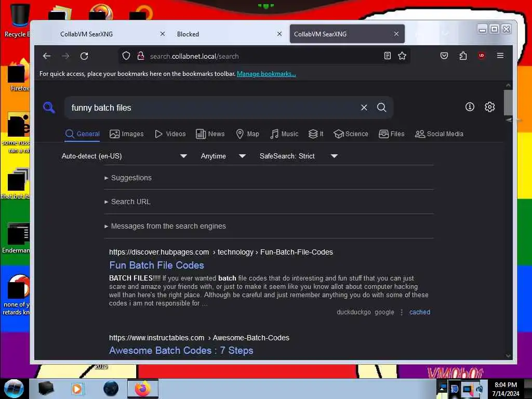Expand the Suggestions section
The width and height of the screenshot is (532, 399).
pos(128,178)
